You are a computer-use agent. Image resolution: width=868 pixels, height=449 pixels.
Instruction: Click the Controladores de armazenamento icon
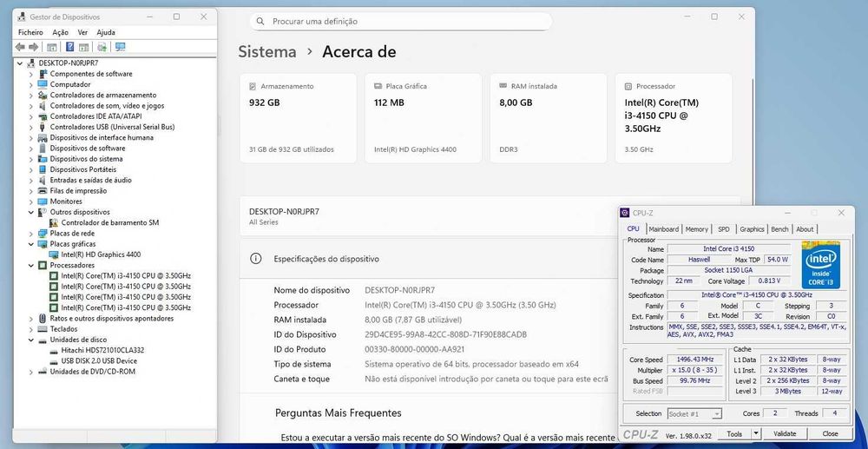(x=43, y=95)
